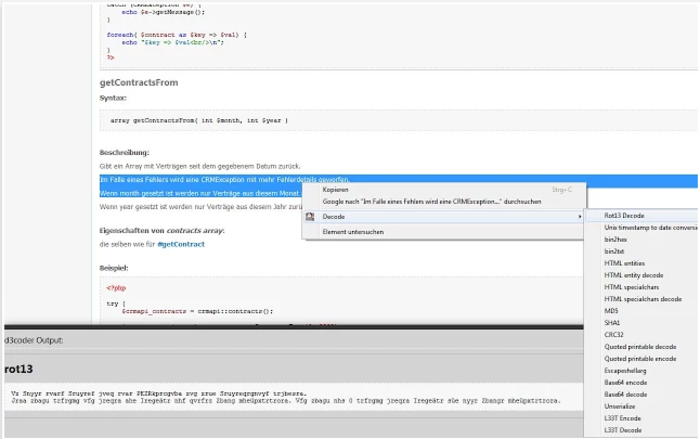Select Quoted printable encode
This screenshot has height=439, width=700.
(x=640, y=346)
